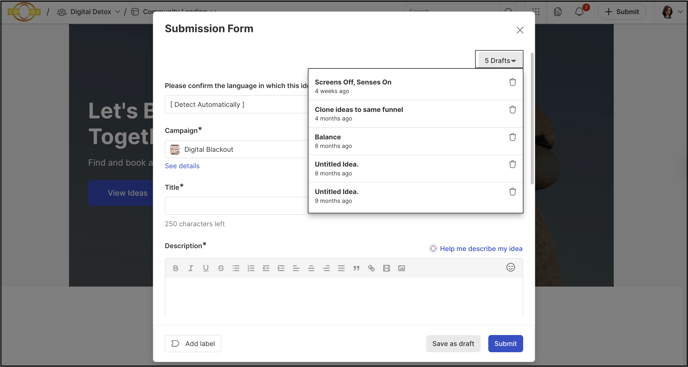688x367 pixels.
Task: Align description text right
Action: click(326, 268)
